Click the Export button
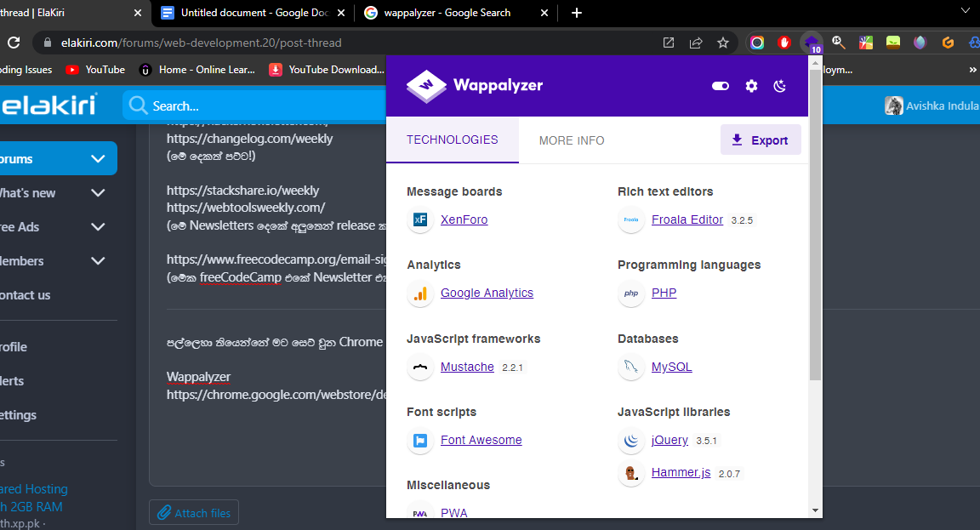This screenshot has height=530, width=980. tap(761, 140)
